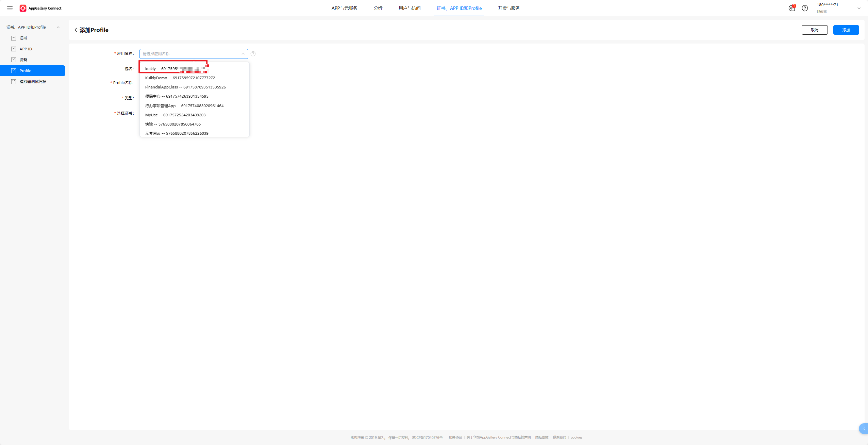Click the icon next to 证书 sidebar item
Viewport: 868px width, 445px height.
pyautogui.click(x=14, y=38)
